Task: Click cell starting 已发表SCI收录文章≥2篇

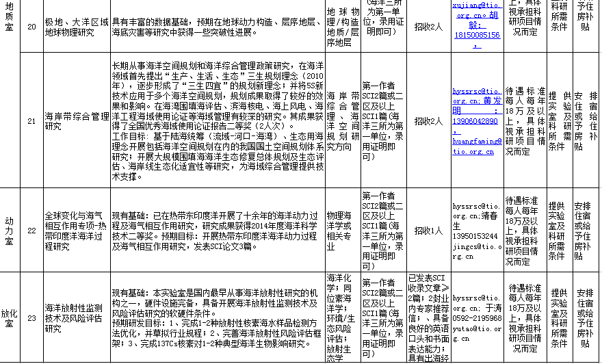Action: pyautogui.click(x=429, y=318)
